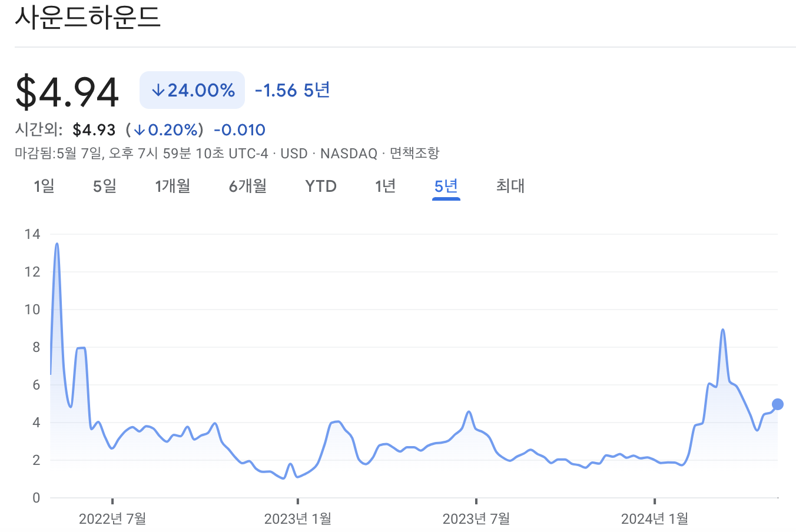
Task: Select the 6개월 chart period
Action: click(x=247, y=186)
